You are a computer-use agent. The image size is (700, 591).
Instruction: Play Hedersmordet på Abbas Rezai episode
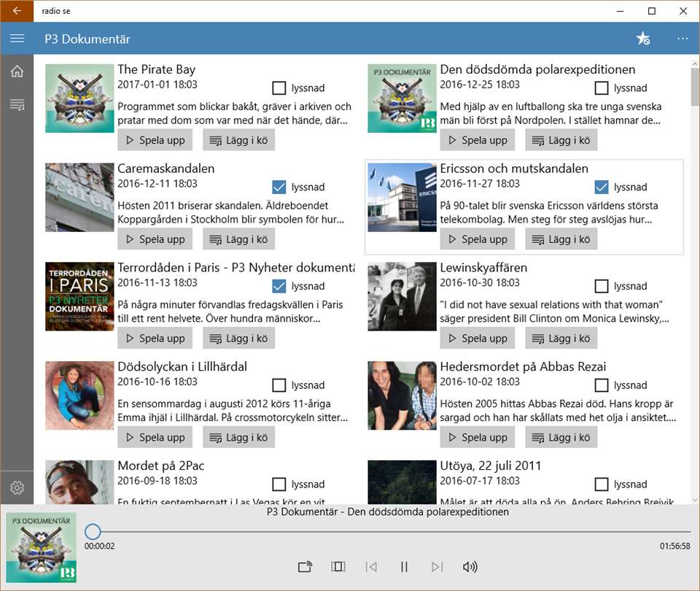point(477,437)
